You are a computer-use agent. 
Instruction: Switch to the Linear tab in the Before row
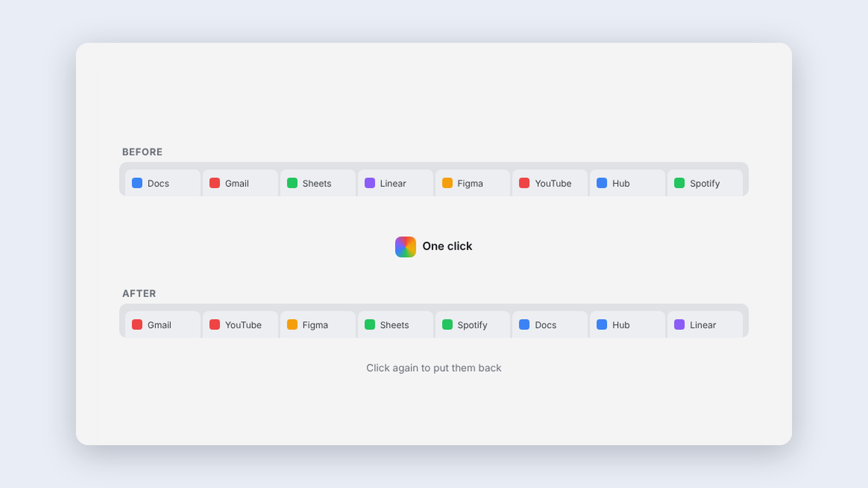point(395,183)
